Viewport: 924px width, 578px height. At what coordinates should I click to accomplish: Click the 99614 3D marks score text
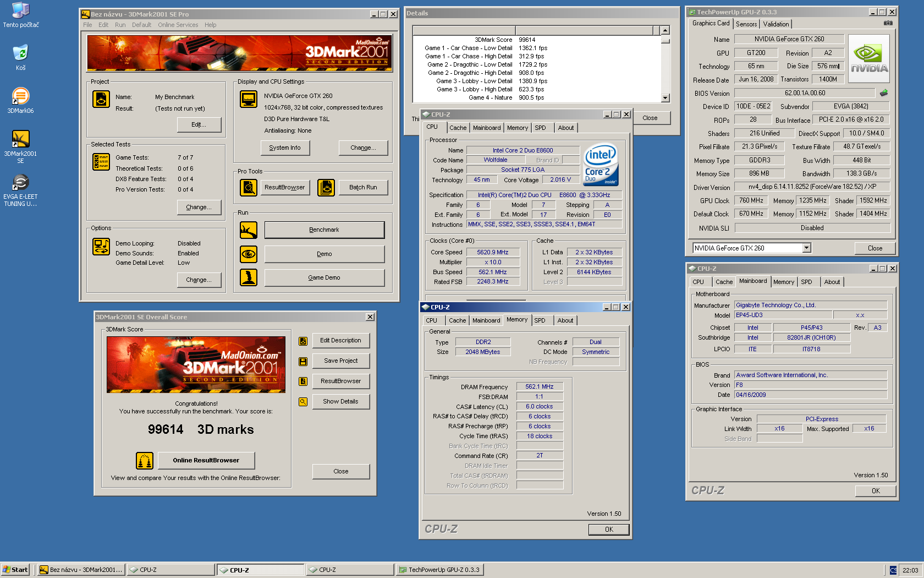point(201,430)
